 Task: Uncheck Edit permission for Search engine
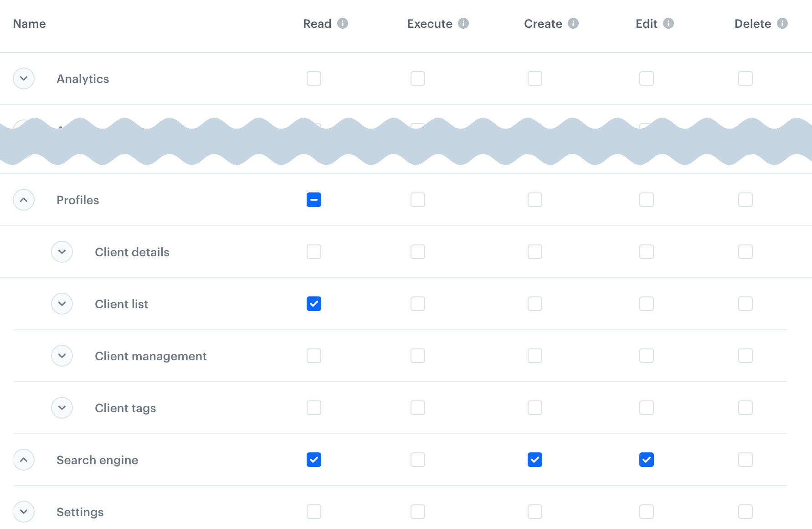pyautogui.click(x=646, y=460)
